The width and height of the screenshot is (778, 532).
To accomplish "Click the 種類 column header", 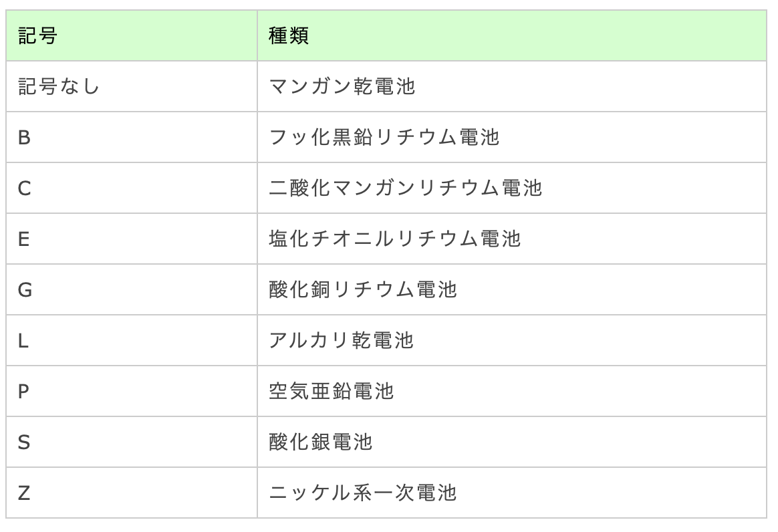I will coord(289,35).
